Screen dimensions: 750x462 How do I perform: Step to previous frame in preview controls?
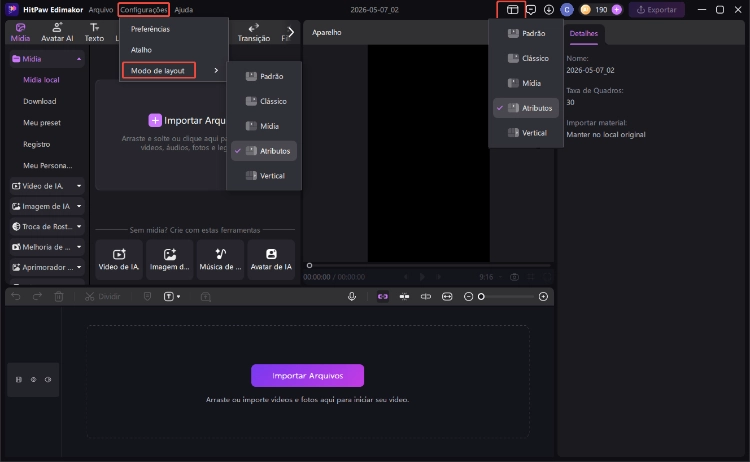tap(406, 277)
